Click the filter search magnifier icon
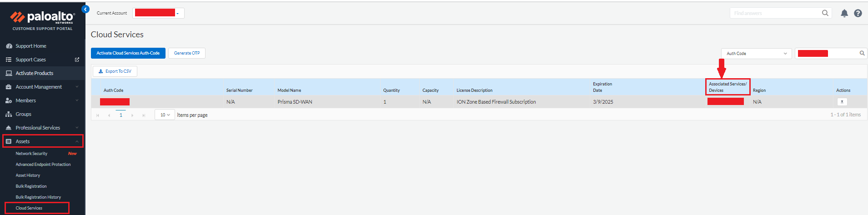The image size is (868, 215). pyautogui.click(x=862, y=53)
